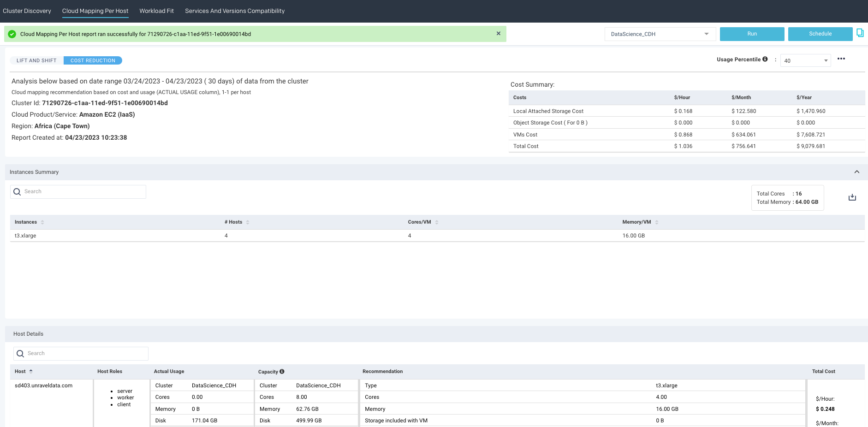The width and height of the screenshot is (868, 427).
Task: Open the three-dots more options menu
Action: click(x=841, y=59)
